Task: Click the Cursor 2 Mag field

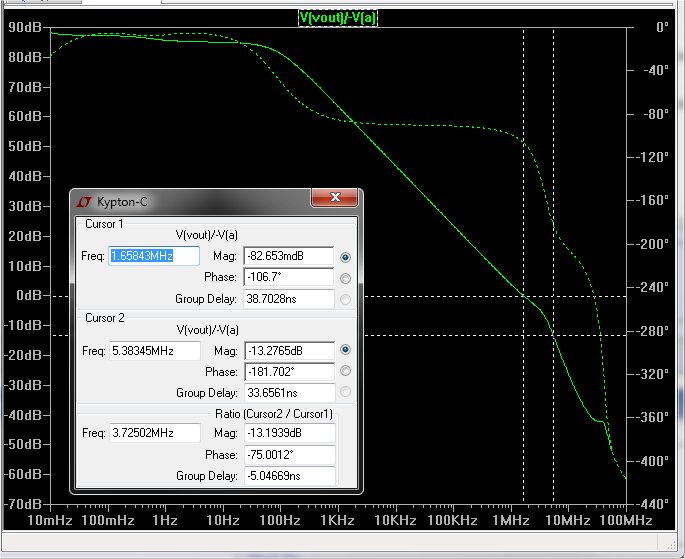Action: (x=289, y=351)
